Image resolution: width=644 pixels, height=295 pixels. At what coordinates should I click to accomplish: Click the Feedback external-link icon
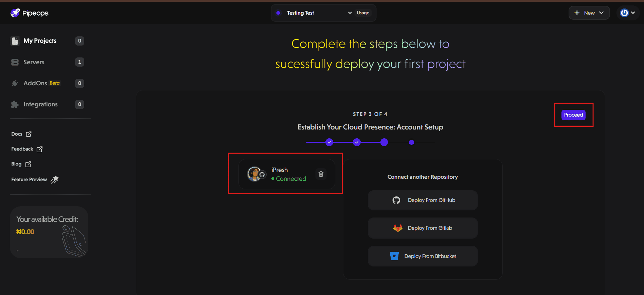tap(40, 149)
